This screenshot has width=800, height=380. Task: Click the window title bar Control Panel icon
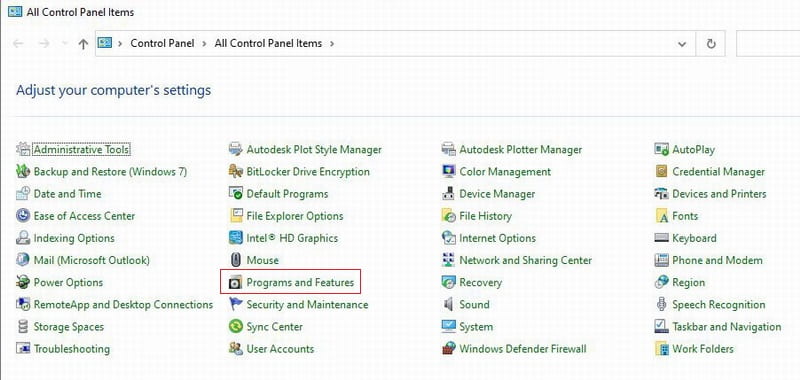tap(15, 12)
